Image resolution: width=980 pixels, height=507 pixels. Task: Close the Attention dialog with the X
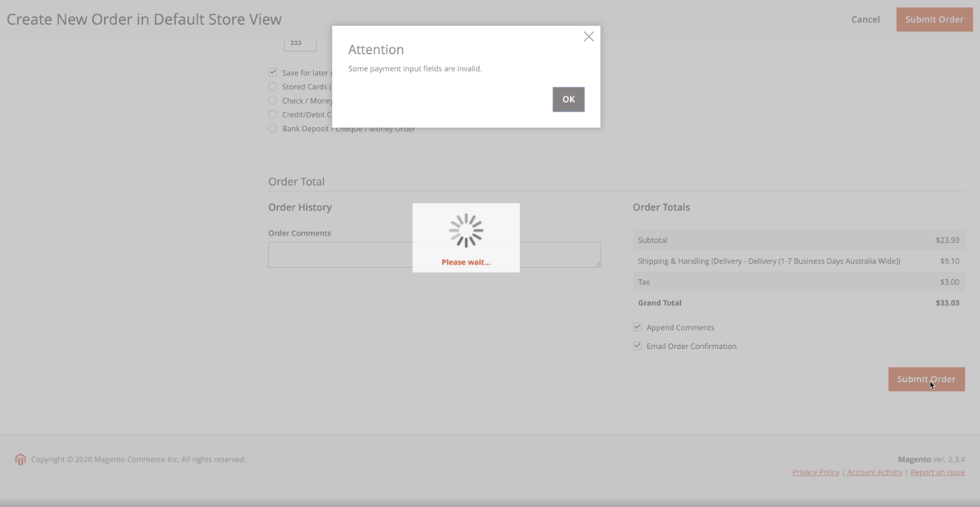tap(589, 36)
